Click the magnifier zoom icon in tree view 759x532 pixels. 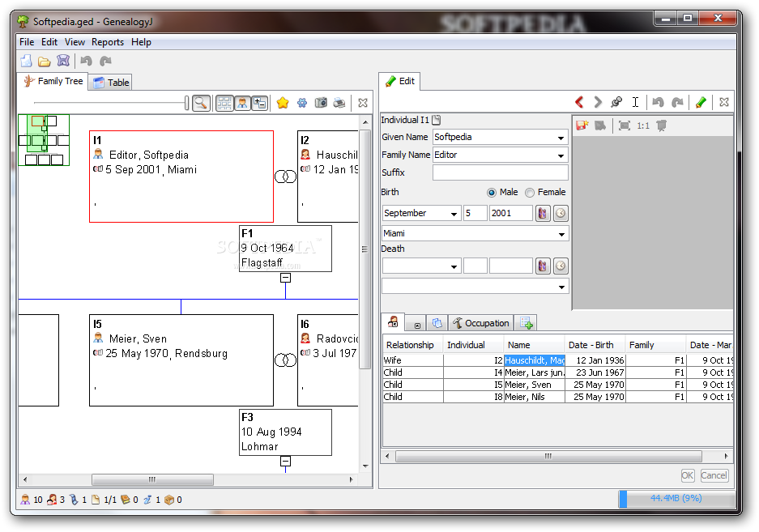point(201,103)
